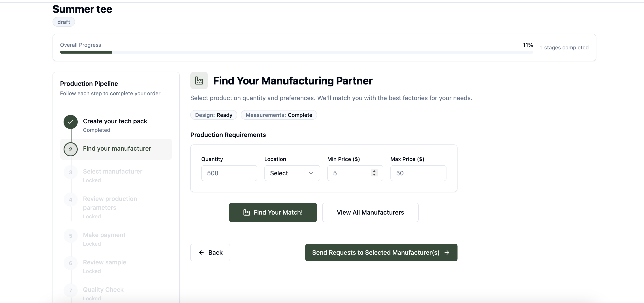This screenshot has width=644, height=303.
Task: Click the locked step 5 Make payment circle
Action: [x=70, y=236]
